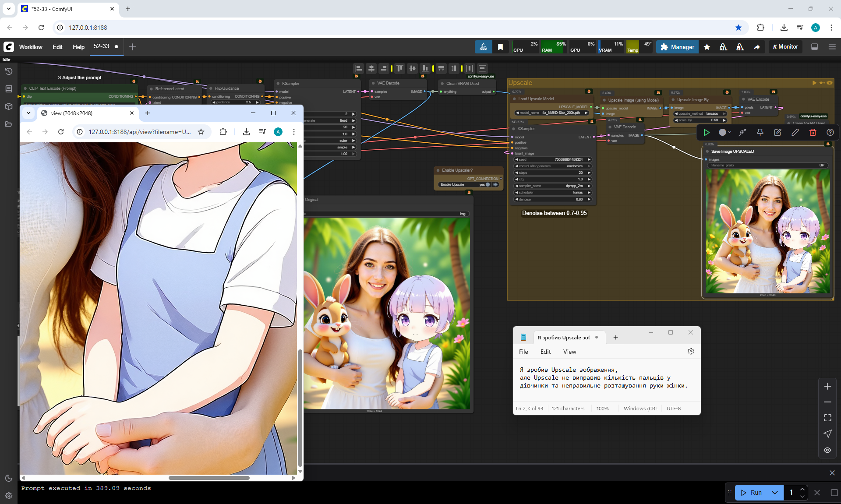Click the favorites star icon beside Manager

707,47
